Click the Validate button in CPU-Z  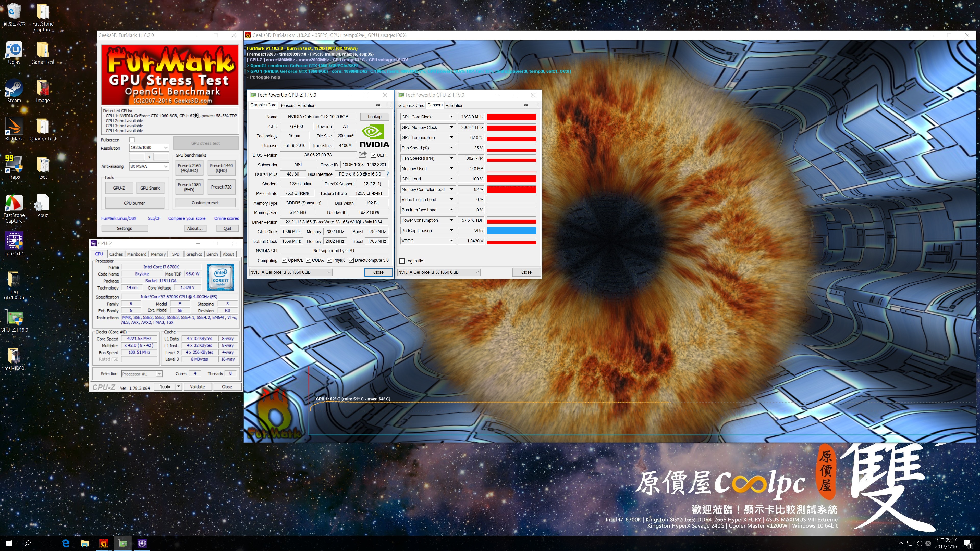tap(197, 387)
